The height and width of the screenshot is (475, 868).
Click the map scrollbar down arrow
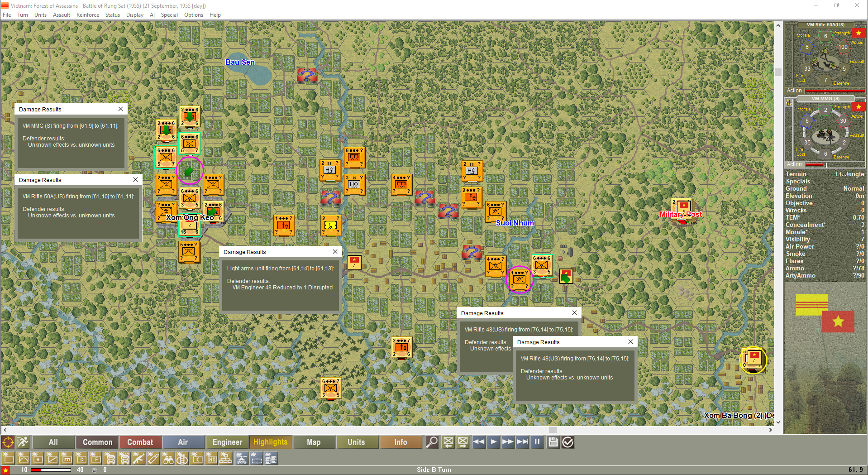pos(778,422)
